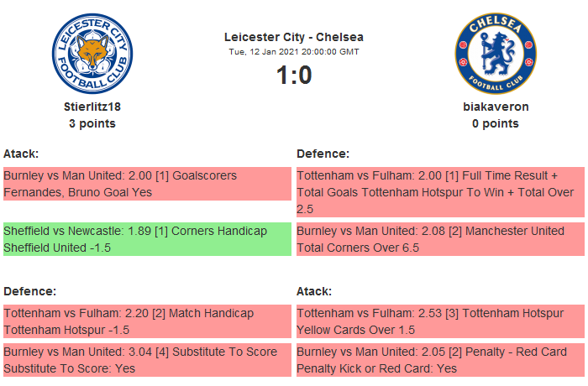Click the lower-left Defence section heading

pyautogui.click(x=29, y=291)
